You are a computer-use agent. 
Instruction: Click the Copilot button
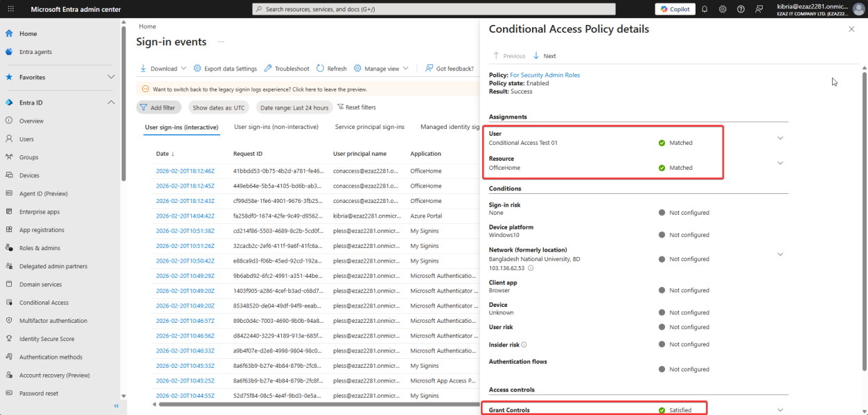click(x=675, y=9)
